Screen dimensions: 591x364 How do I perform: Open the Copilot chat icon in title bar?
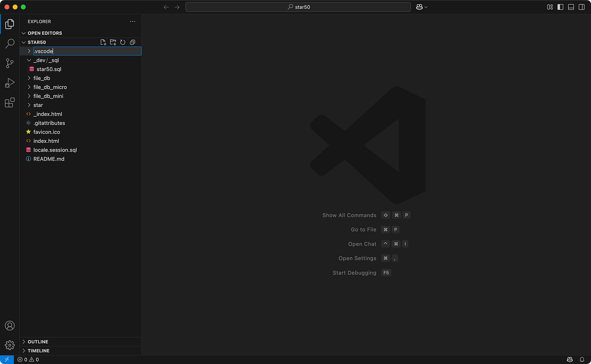coord(420,7)
